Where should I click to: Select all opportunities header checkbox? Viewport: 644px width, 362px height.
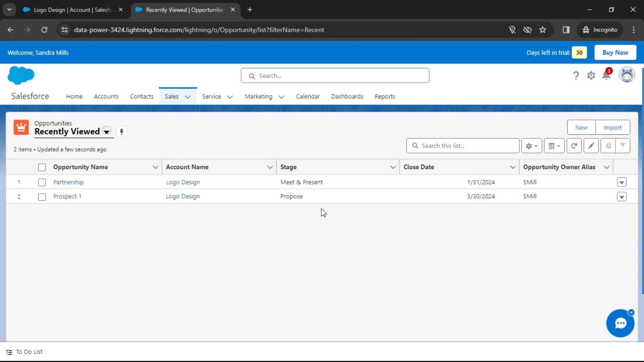click(42, 167)
